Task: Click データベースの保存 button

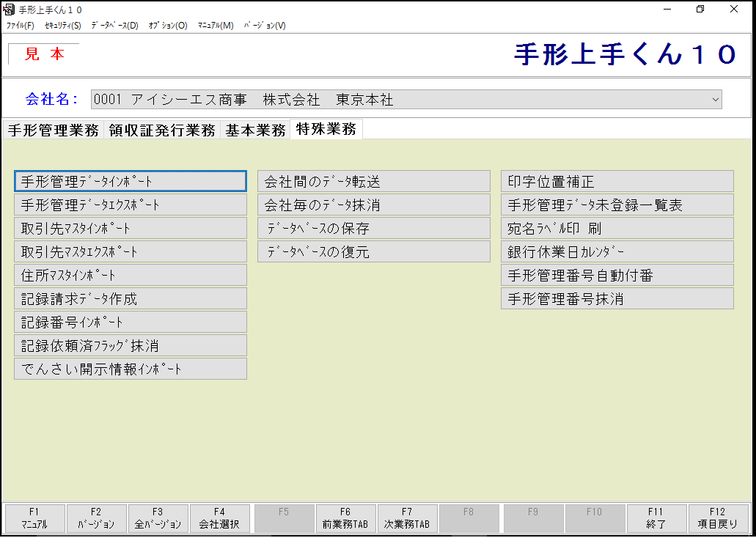Action: (x=374, y=228)
